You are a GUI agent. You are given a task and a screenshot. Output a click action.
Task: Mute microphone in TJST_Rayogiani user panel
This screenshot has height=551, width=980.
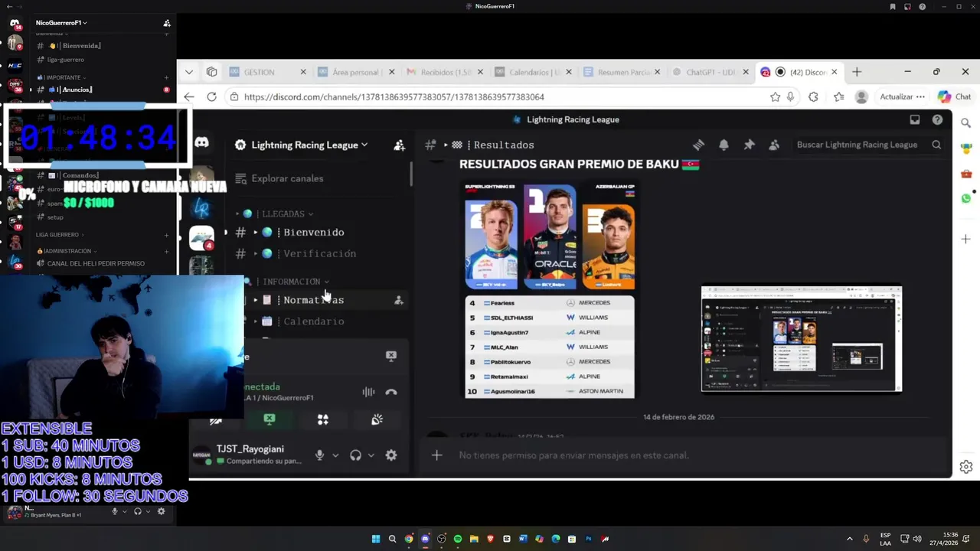(x=319, y=455)
